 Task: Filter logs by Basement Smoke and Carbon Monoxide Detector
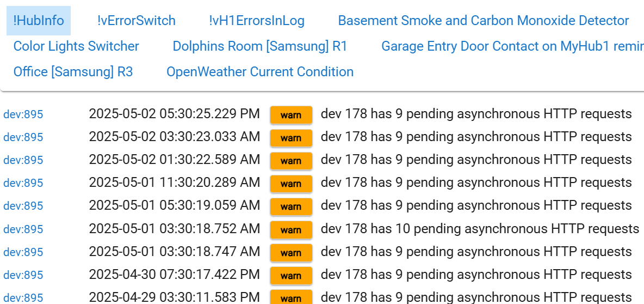point(484,21)
